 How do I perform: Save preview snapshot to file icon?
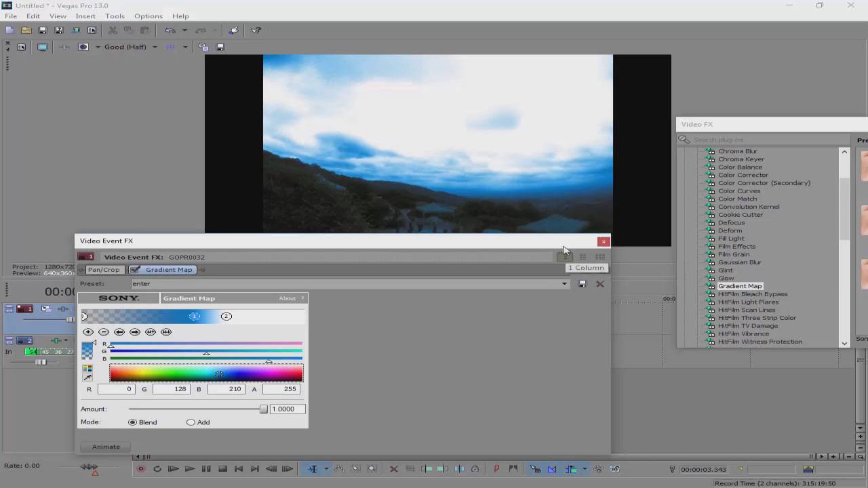220,47
